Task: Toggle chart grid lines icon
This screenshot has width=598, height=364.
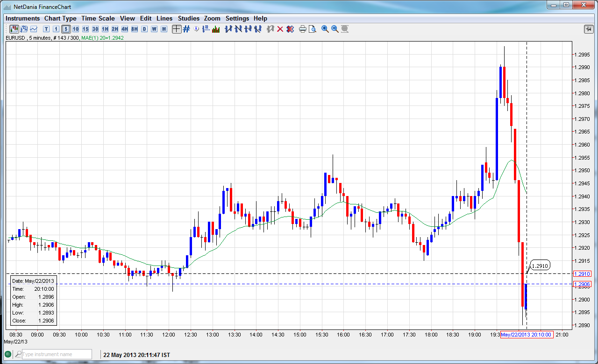Action: click(x=186, y=29)
